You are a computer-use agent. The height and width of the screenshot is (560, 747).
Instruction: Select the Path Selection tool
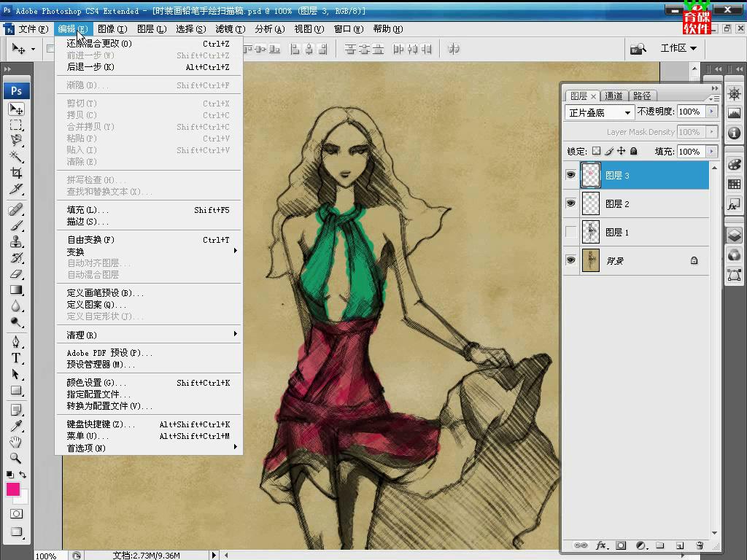tap(16, 374)
